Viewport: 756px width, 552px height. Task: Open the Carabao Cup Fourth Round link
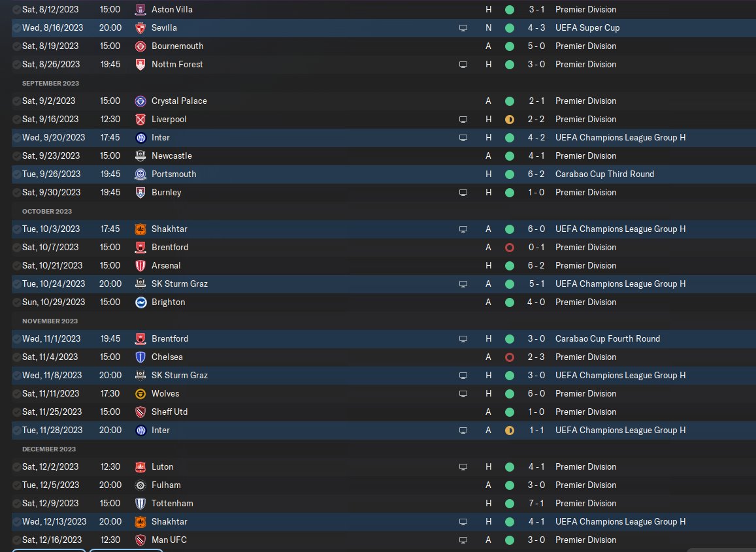tap(608, 339)
